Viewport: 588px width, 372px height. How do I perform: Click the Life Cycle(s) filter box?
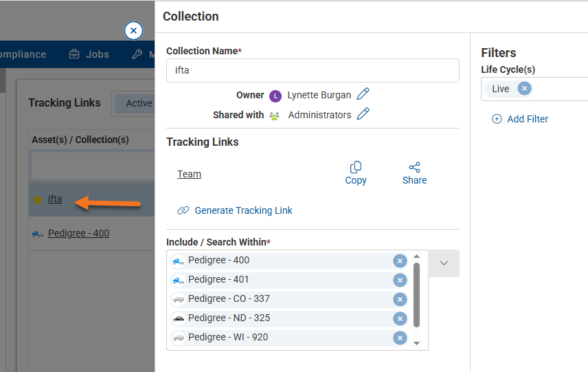[534, 89]
